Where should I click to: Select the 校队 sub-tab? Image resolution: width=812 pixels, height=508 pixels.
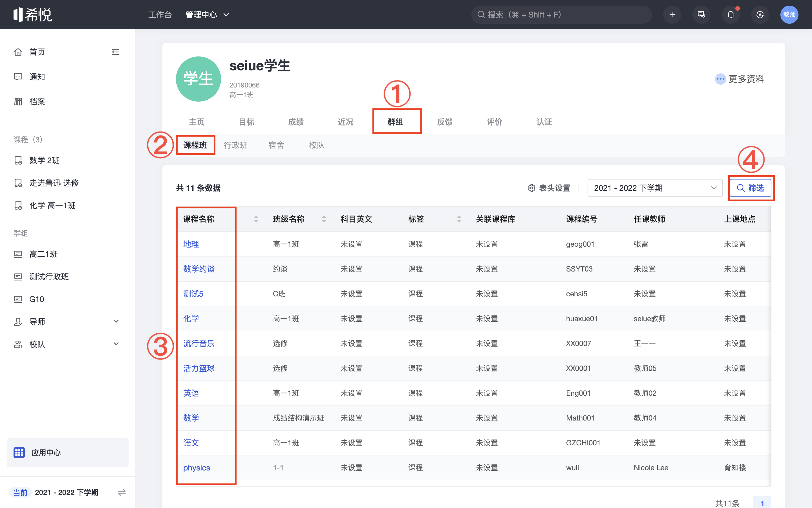coord(317,145)
